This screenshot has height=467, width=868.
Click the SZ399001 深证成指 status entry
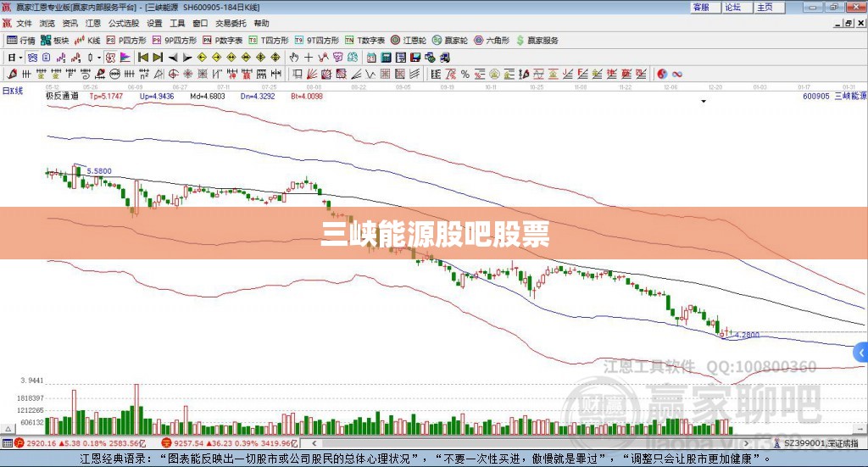[x=816, y=443]
